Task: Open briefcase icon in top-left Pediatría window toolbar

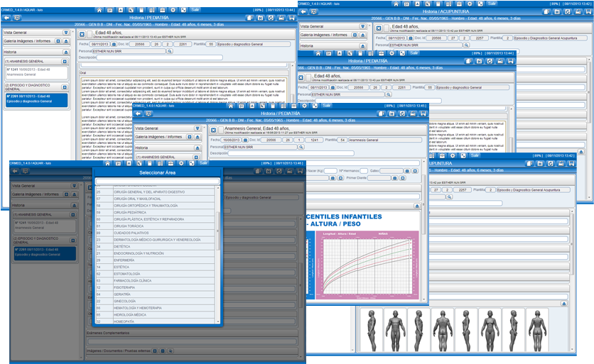Action: coord(162,10)
